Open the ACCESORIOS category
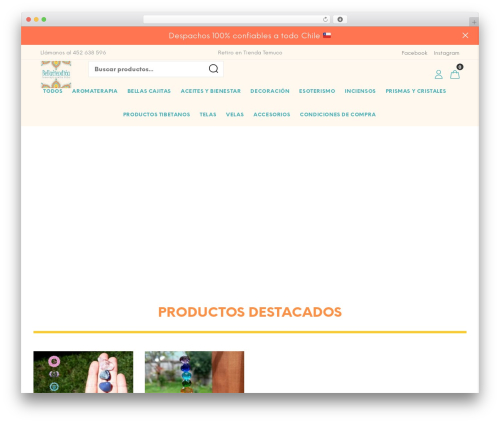 [x=272, y=114]
